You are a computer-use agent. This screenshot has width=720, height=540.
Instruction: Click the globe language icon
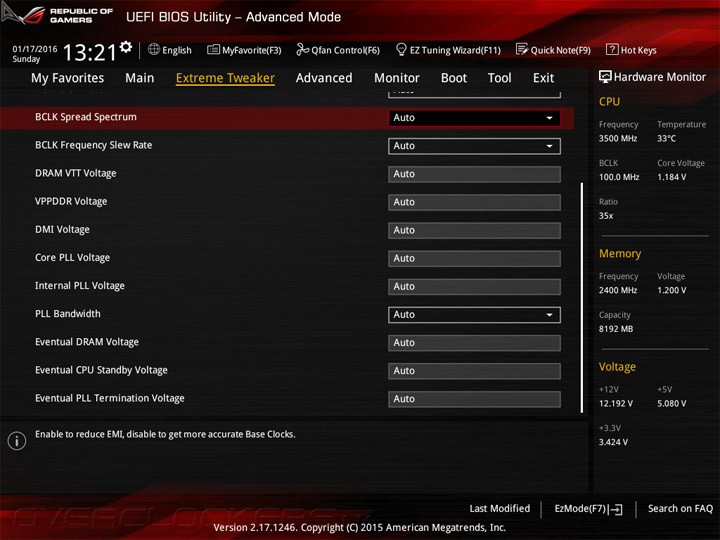click(x=154, y=49)
